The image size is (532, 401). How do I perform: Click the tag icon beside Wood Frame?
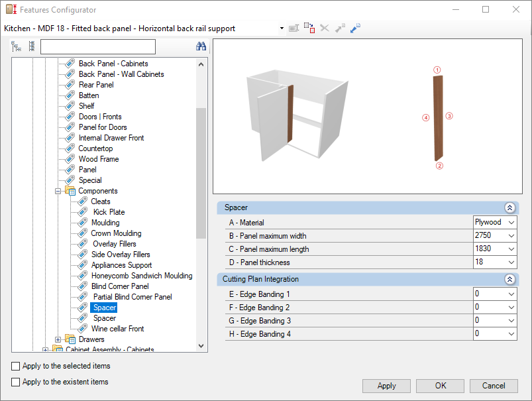[x=70, y=159]
